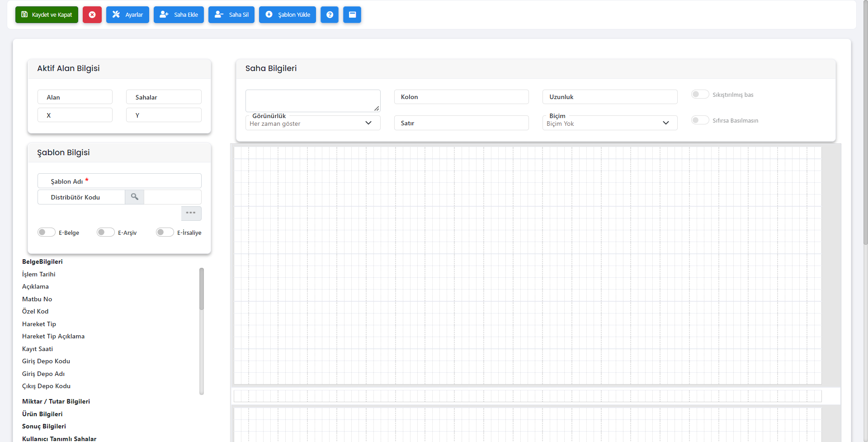Viewport: 868px width, 442px height.
Task: Open the Görünürlük dropdown
Action: point(312,123)
